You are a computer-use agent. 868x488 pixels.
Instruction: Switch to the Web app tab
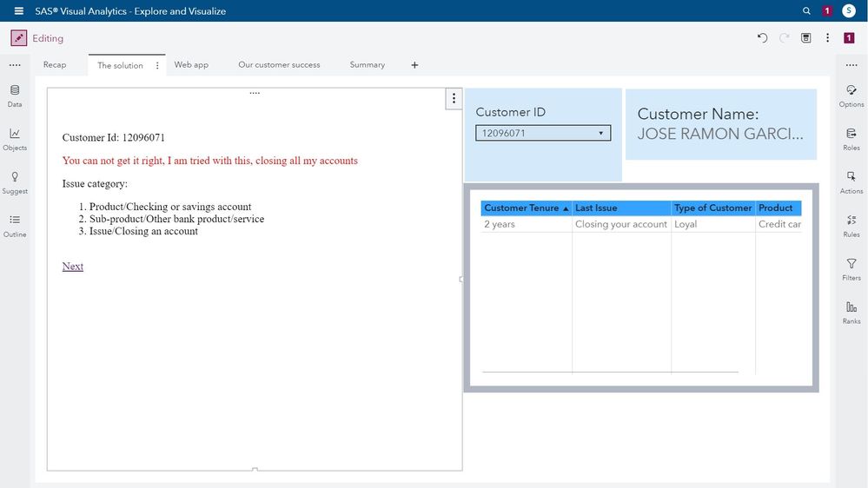191,65
